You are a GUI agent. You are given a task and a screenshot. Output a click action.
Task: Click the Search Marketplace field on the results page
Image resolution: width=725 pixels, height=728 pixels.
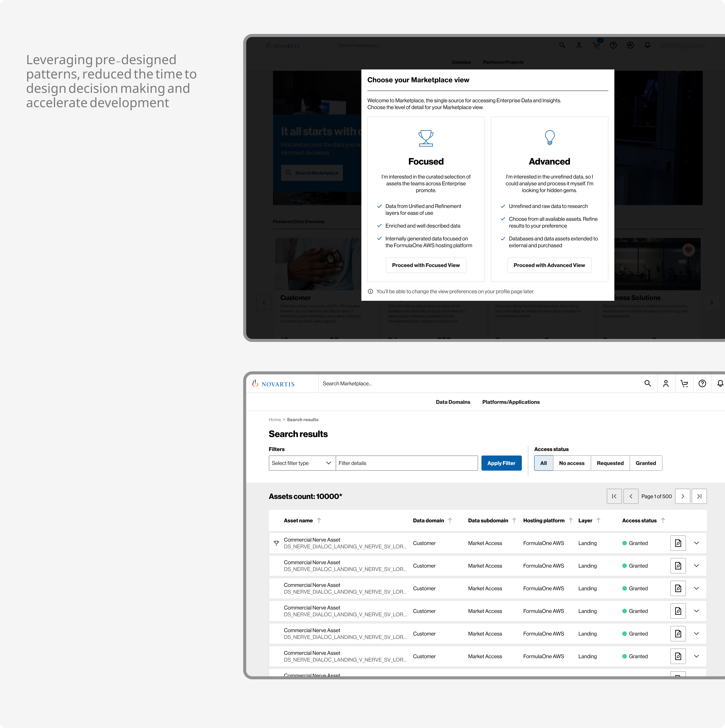479,383
